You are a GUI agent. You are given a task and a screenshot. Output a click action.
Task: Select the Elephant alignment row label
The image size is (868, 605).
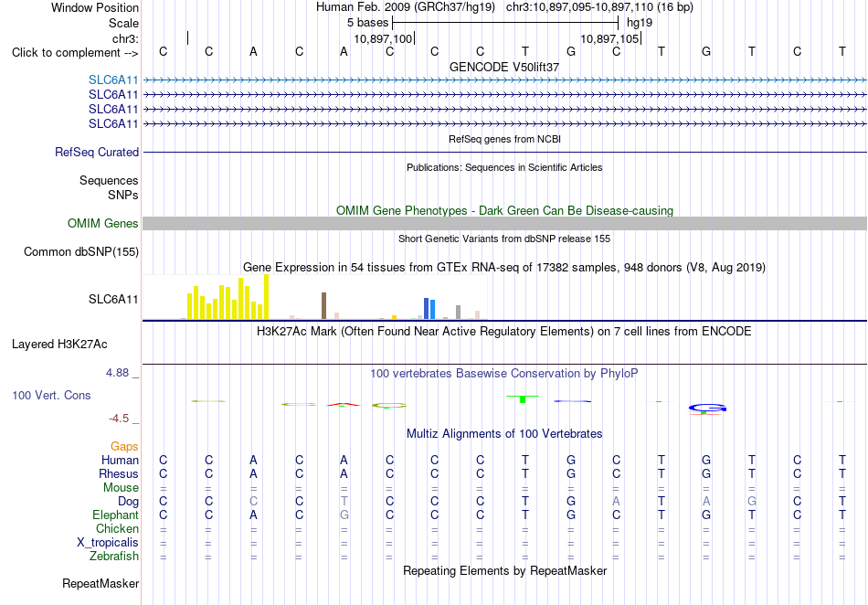point(115,515)
